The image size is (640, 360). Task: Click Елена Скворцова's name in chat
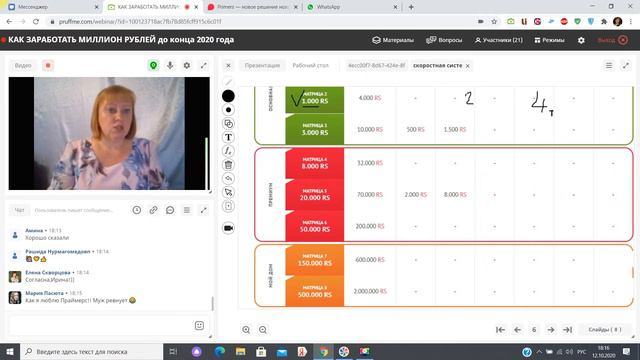point(48,272)
